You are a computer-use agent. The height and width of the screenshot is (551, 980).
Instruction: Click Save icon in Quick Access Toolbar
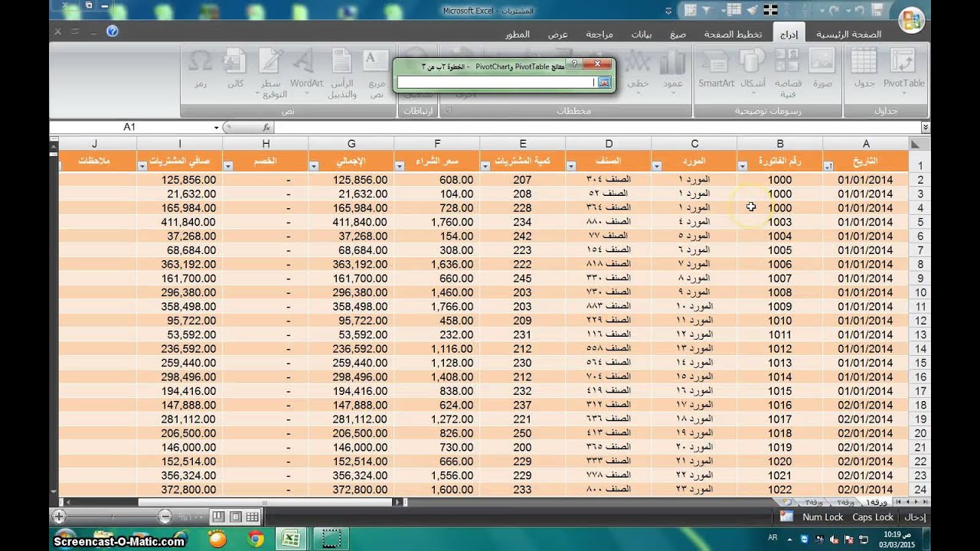[876, 10]
